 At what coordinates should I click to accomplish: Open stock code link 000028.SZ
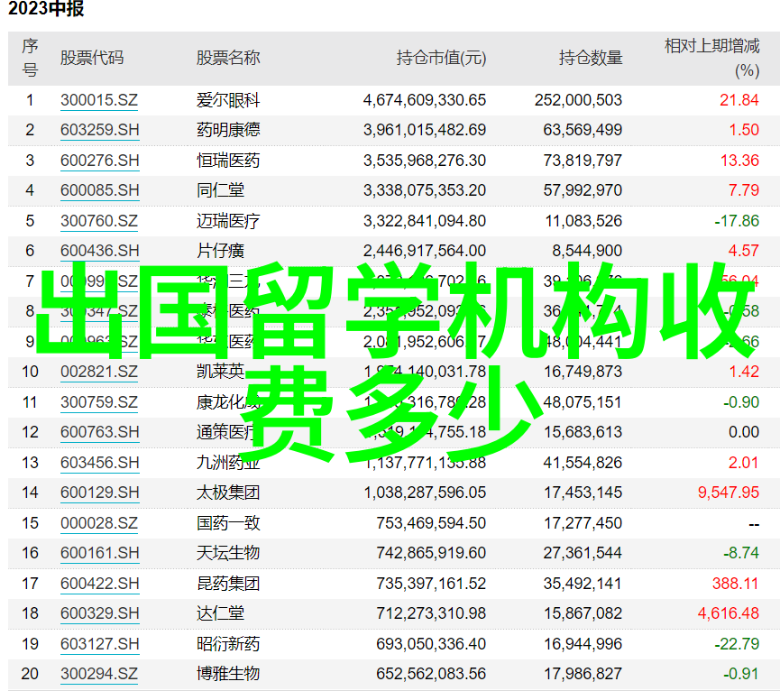pos(99,523)
